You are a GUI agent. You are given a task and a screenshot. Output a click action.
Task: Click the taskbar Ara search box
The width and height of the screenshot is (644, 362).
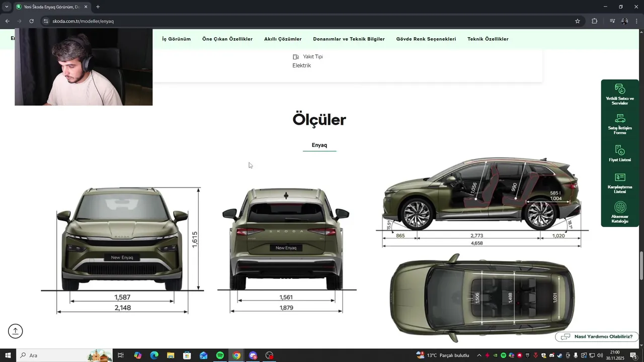pyautogui.click(x=65, y=355)
